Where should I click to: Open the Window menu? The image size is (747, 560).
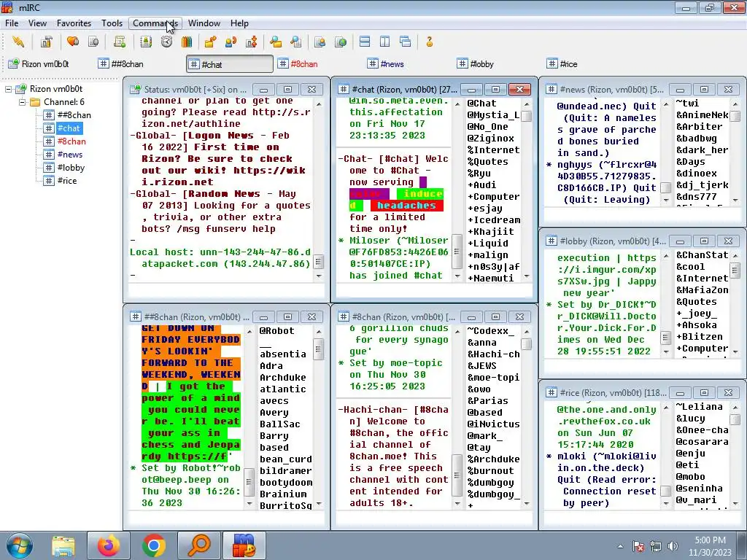pos(204,23)
